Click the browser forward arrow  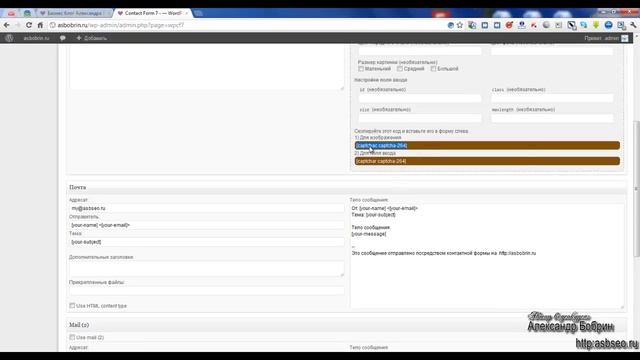tap(17, 25)
